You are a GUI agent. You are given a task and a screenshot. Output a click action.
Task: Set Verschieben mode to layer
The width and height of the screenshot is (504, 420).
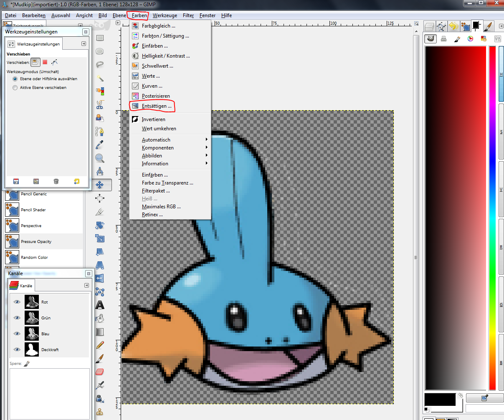pos(35,62)
